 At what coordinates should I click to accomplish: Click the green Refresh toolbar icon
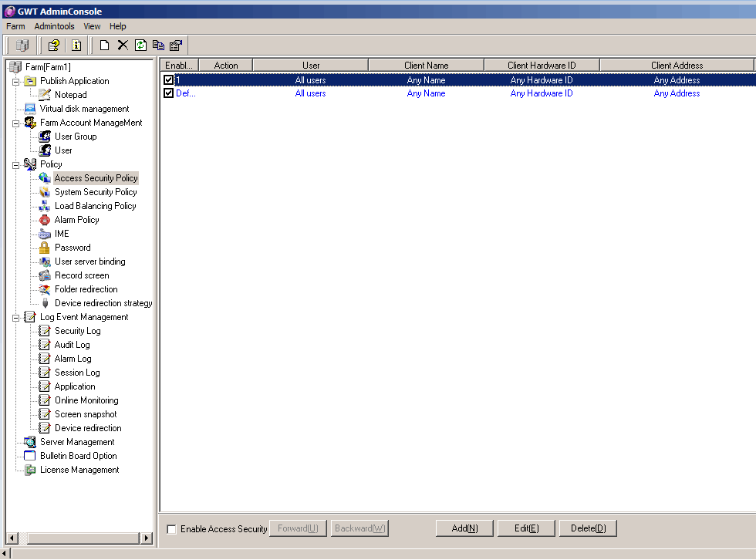tap(140, 46)
